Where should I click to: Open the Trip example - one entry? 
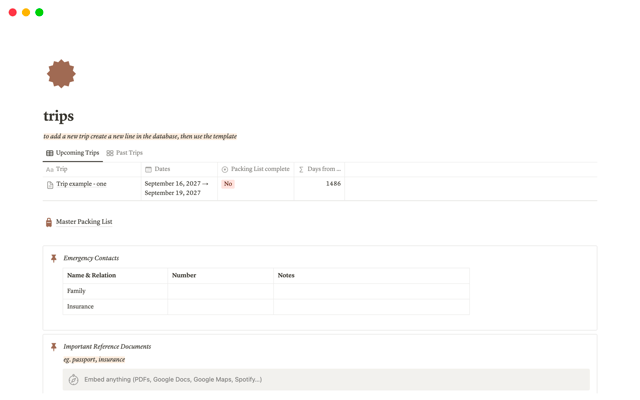pyautogui.click(x=81, y=184)
